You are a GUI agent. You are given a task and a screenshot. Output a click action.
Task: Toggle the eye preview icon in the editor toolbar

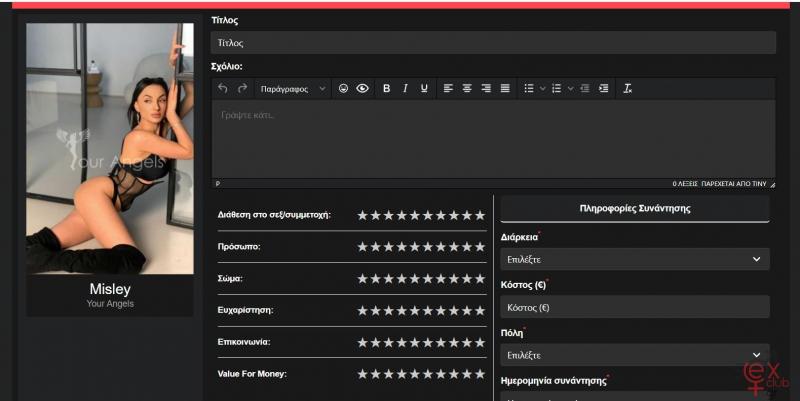[x=362, y=88]
